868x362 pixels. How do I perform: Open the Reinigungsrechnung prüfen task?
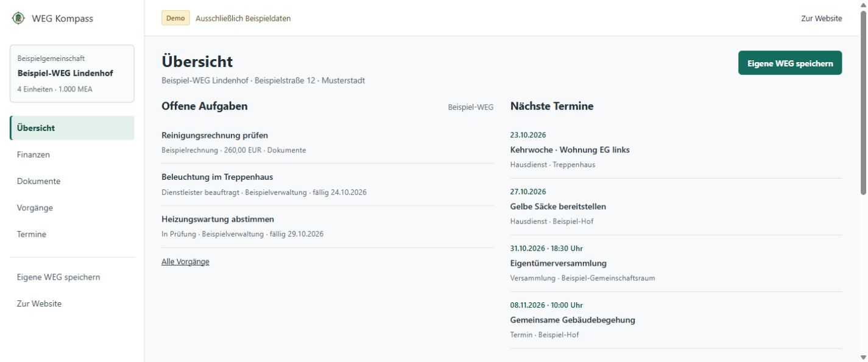(328, 143)
